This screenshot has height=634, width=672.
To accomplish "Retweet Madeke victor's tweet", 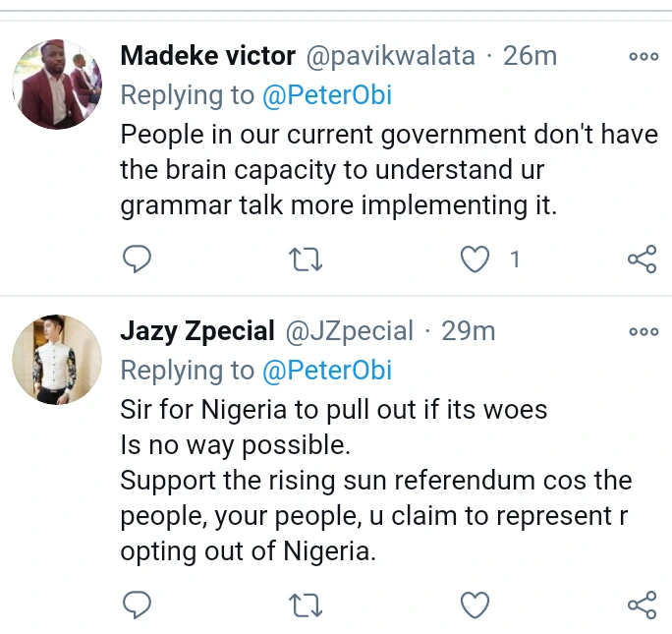I will click(306, 259).
